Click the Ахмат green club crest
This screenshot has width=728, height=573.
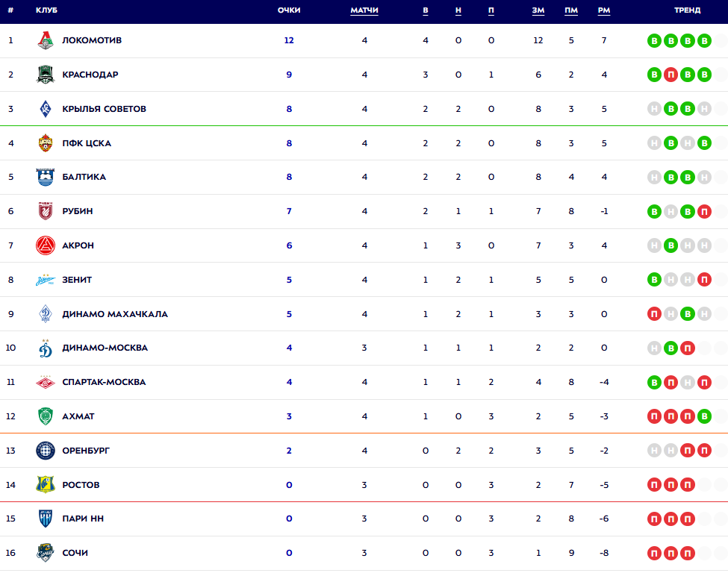click(x=46, y=416)
